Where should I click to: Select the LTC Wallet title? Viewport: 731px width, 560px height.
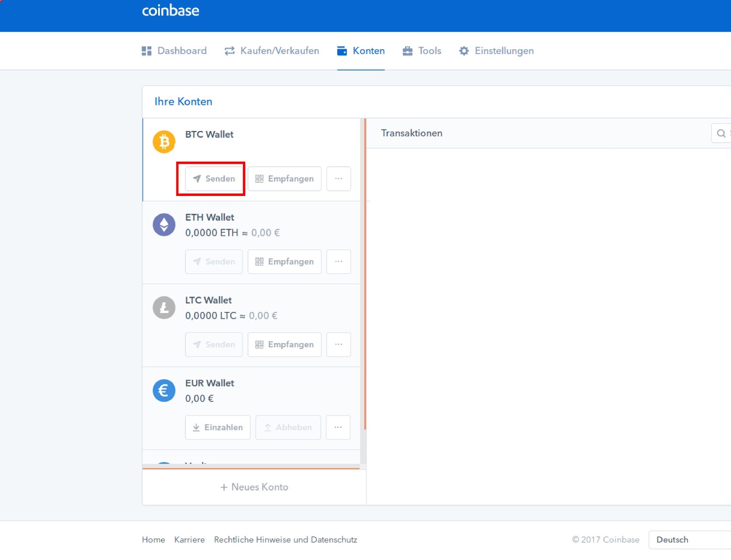208,300
